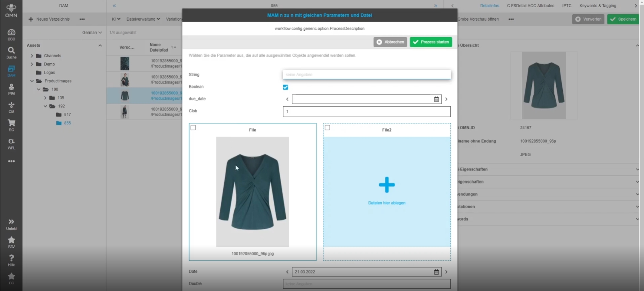The width and height of the screenshot is (644, 291).
Task: Open the SC shopping cart icon
Action: [11, 125]
